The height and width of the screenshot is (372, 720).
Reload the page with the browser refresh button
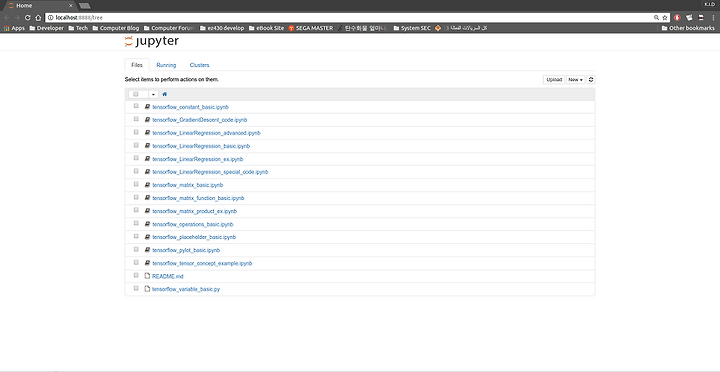click(28, 17)
